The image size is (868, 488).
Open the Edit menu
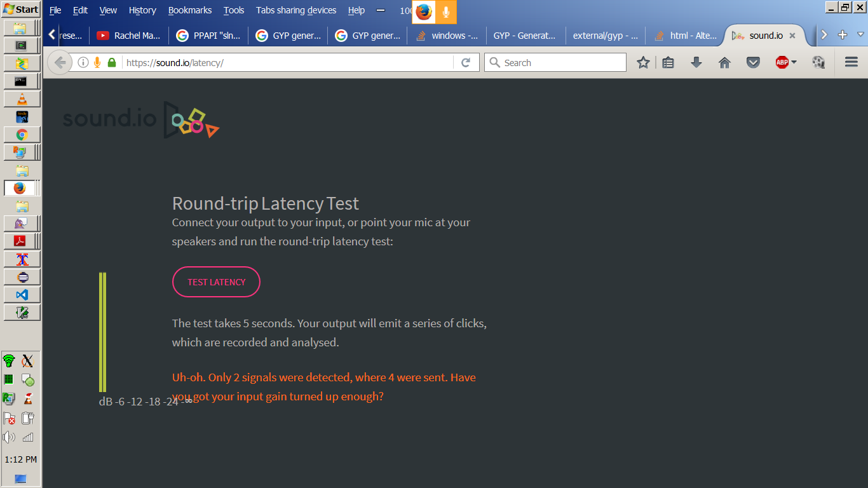(x=80, y=10)
